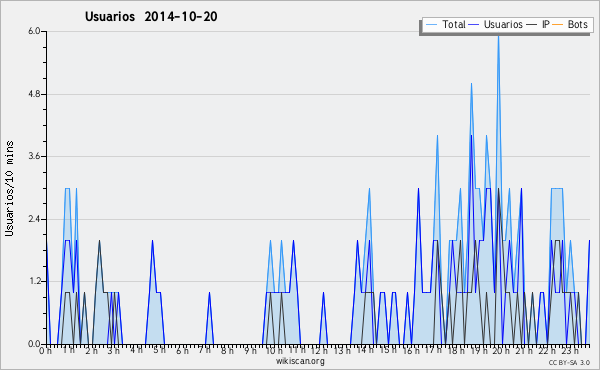This screenshot has height=370, width=600.
Task: Click the '14 h' x-axis label
Action: coord(365,350)
